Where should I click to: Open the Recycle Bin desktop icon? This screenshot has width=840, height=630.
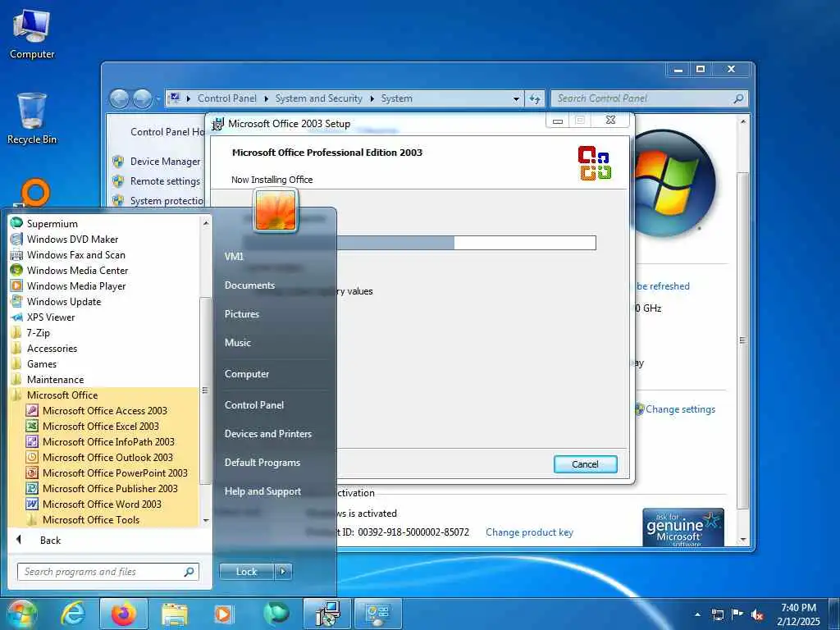32,119
